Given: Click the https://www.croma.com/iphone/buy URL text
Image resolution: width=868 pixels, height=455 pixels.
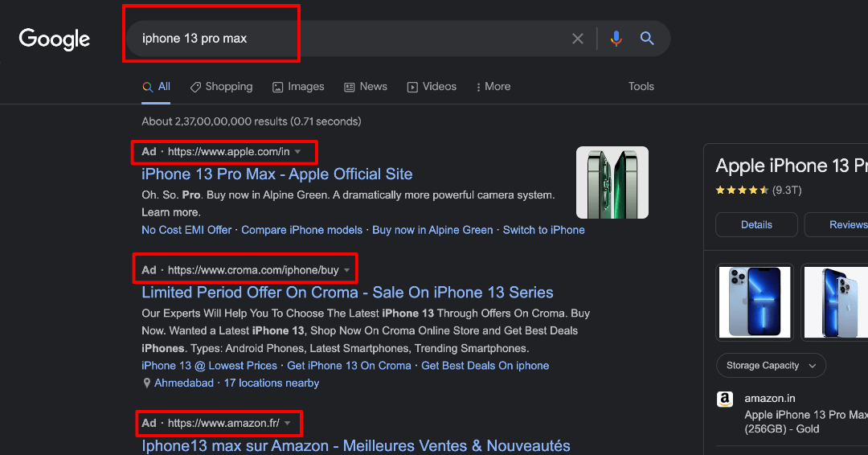Looking at the screenshot, I should (x=253, y=270).
